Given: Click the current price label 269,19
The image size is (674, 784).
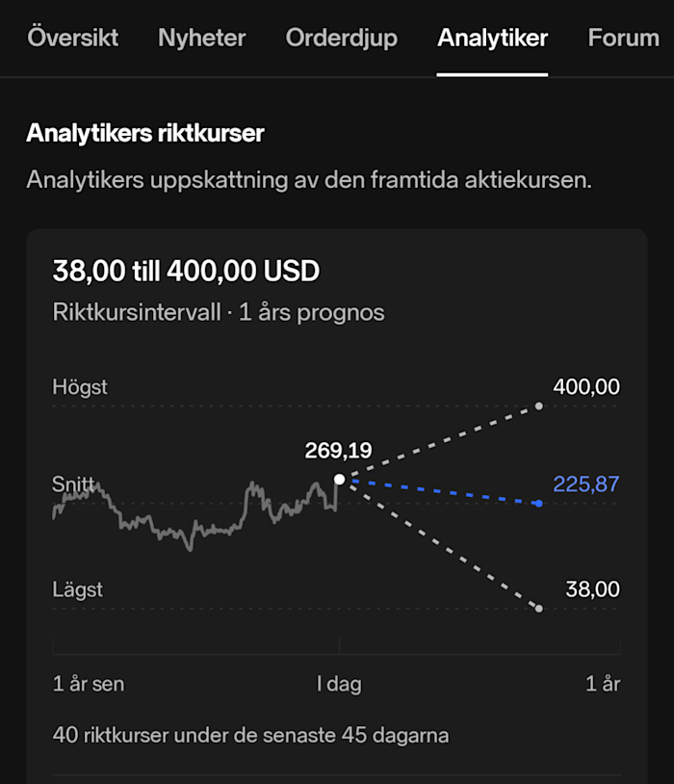Looking at the screenshot, I should 339,447.
